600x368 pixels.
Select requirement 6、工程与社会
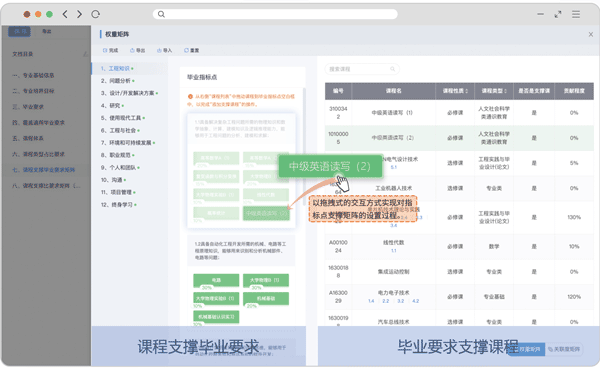pyautogui.click(x=120, y=130)
